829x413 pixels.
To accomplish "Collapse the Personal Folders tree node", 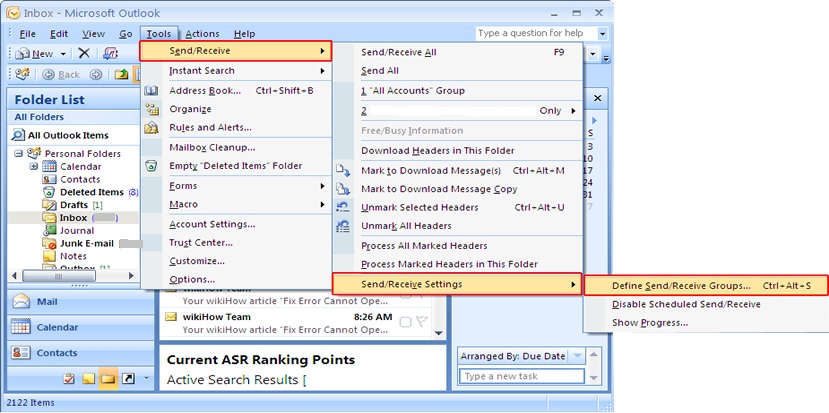I will (19, 153).
